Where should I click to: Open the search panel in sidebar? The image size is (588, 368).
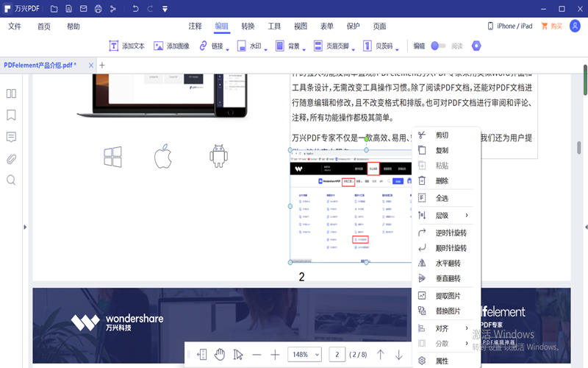click(x=11, y=180)
